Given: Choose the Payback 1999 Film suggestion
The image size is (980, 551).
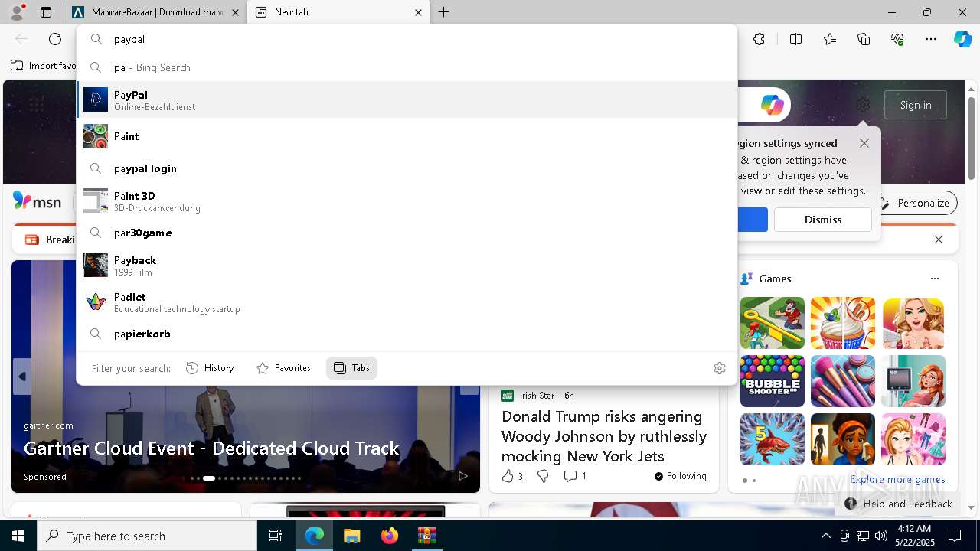Looking at the screenshot, I should (x=407, y=266).
